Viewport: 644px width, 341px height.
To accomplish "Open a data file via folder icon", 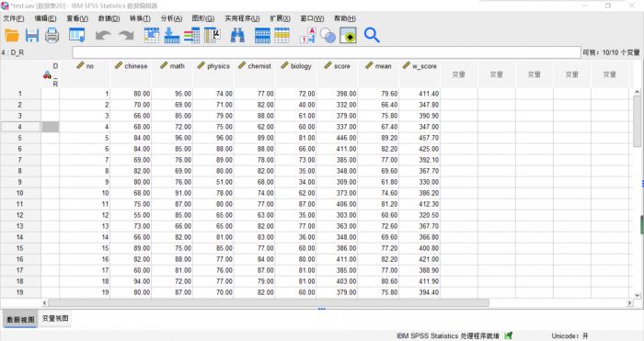I will pos(11,35).
